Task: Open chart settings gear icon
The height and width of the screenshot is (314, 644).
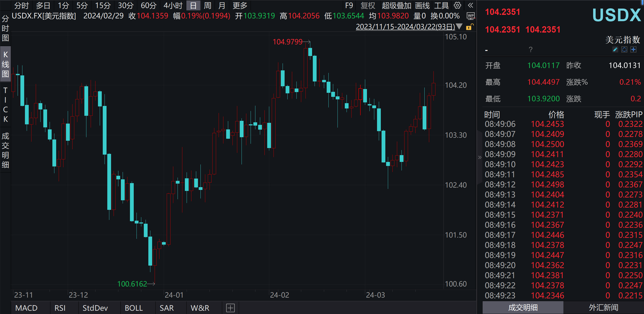Action: click(x=457, y=5)
